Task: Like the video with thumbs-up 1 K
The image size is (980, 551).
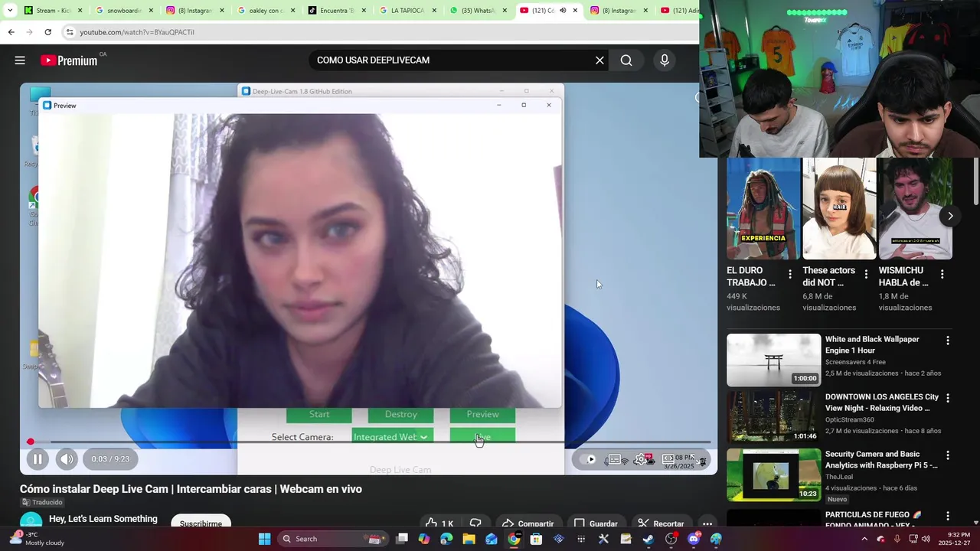Action: [x=439, y=524]
